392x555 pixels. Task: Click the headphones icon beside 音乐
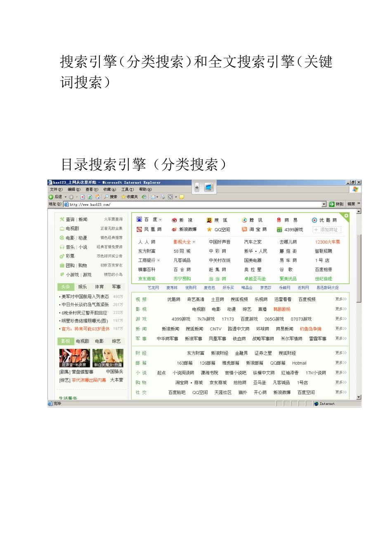[x=62, y=247]
